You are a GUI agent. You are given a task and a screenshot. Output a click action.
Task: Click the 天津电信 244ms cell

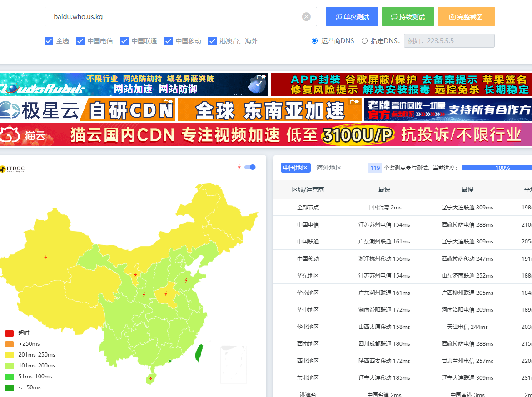tap(467, 327)
